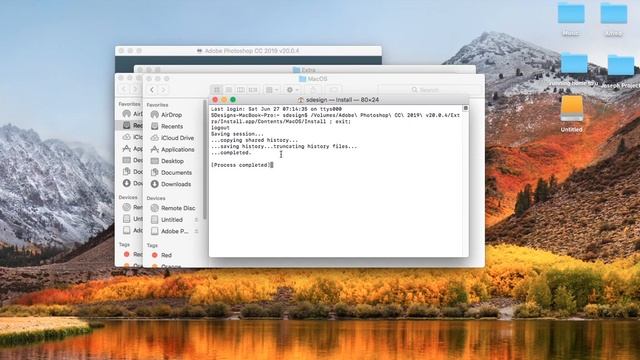
Task: Click the Search field in MacOS Finder window
Action: tap(430, 90)
